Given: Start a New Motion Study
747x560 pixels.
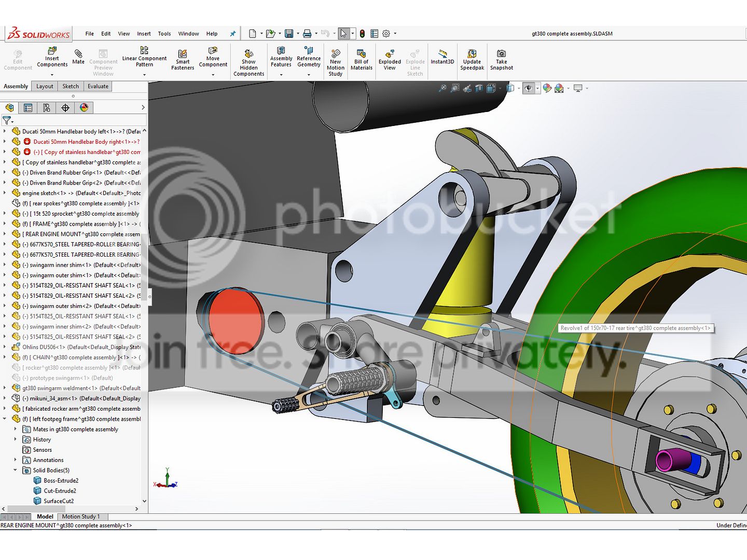Looking at the screenshot, I should [336, 62].
